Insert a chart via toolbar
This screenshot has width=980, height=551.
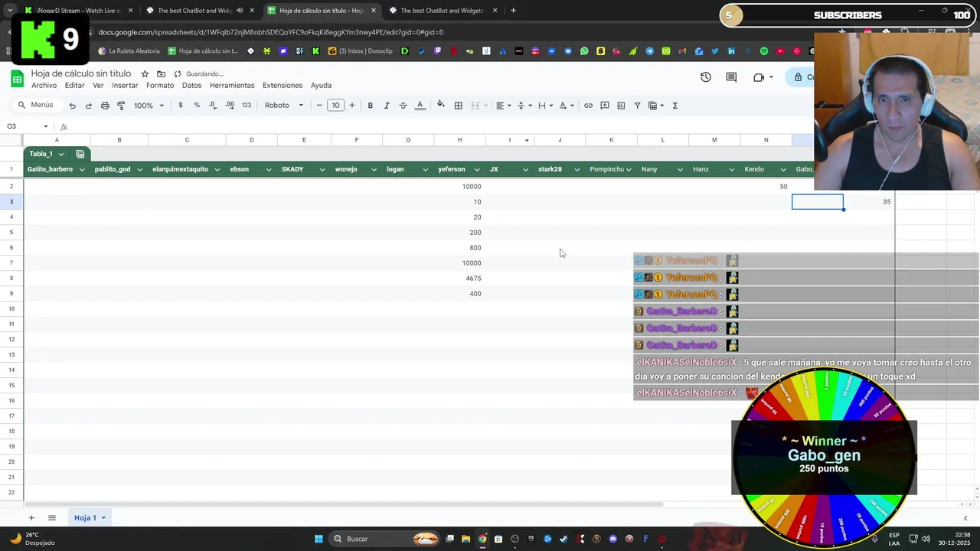click(621, 106)
